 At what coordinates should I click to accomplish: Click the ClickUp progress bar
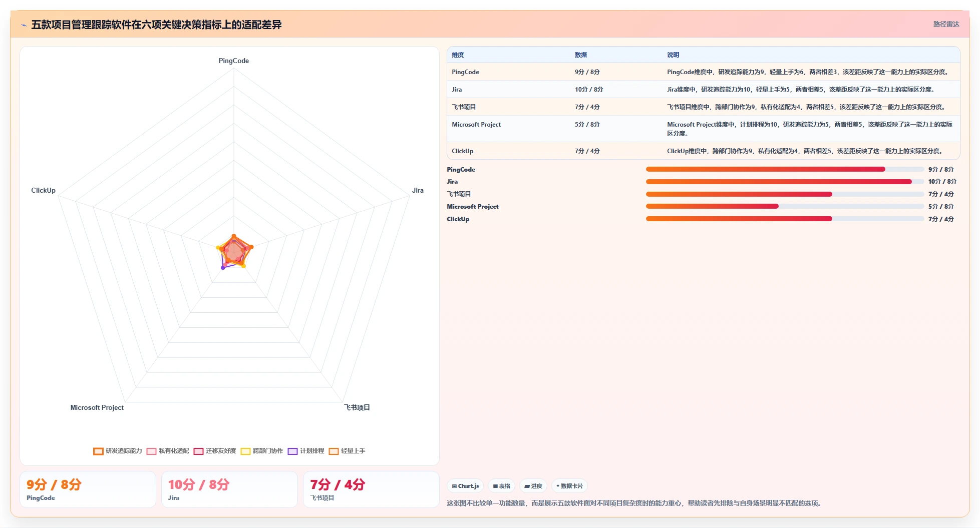[x=785, y=219]
